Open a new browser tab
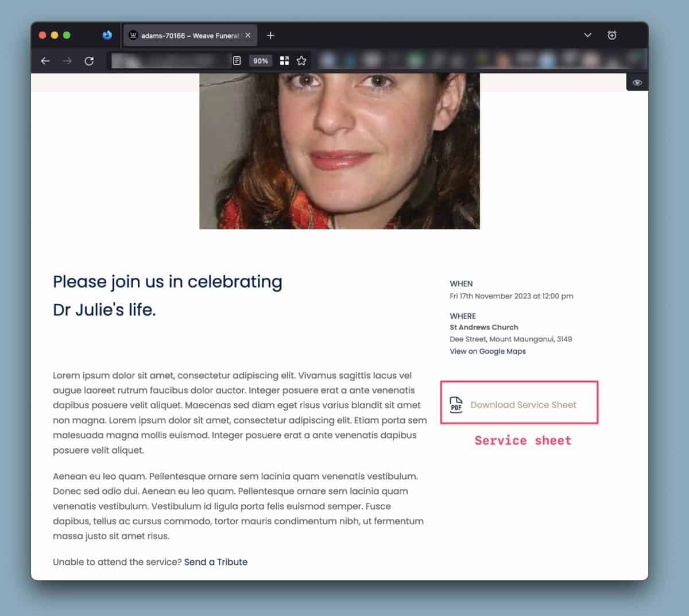The width and height of the screenshot is (689, 616). (270, 35)
